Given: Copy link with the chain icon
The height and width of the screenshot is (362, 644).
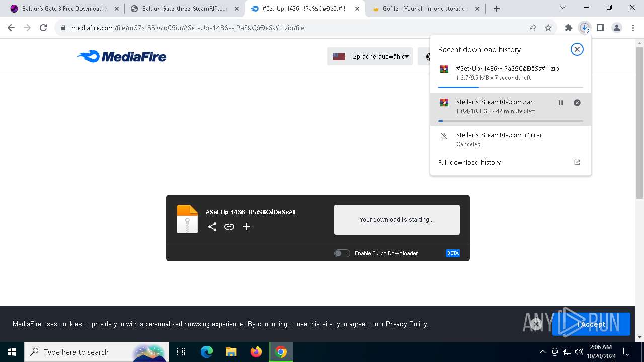Looking at the screenshot, I should pyautogui.click(x=229, y=227).
